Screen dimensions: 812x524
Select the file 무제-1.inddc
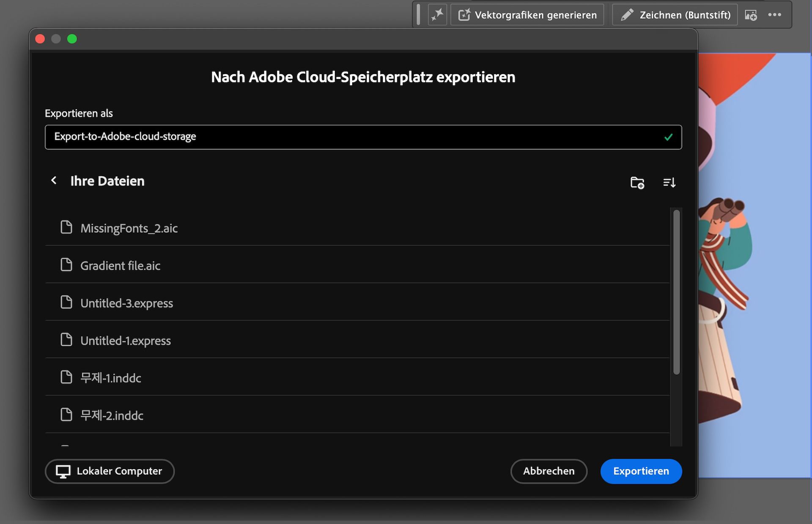pyautogui.click(x=111, y=378)
